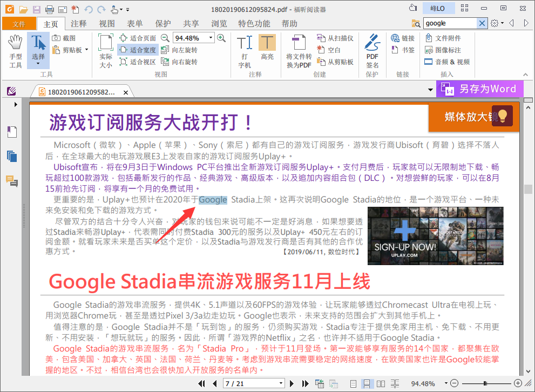Zoom in using ribbon magnifier plus
535x392 pixels.
tap(221, 38)
